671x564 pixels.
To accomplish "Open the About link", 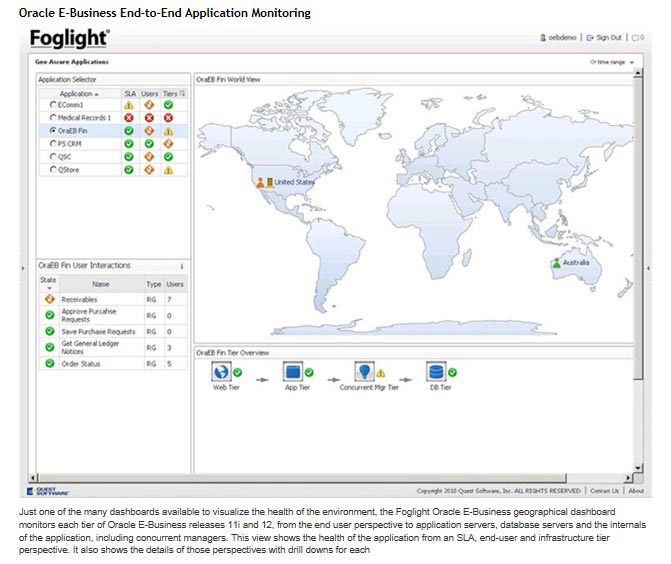I will (x=636, y=491).
